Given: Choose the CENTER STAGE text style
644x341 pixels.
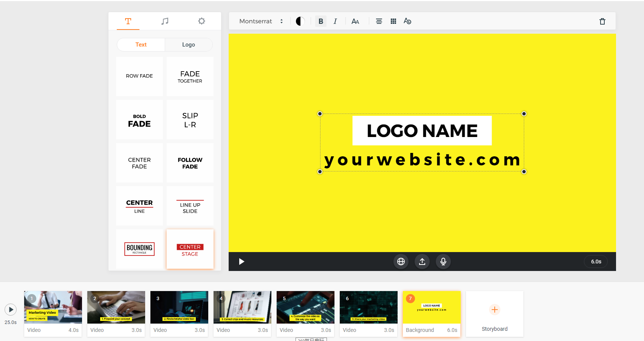Looking at the screenshot, I should click(x=190, y=249).
